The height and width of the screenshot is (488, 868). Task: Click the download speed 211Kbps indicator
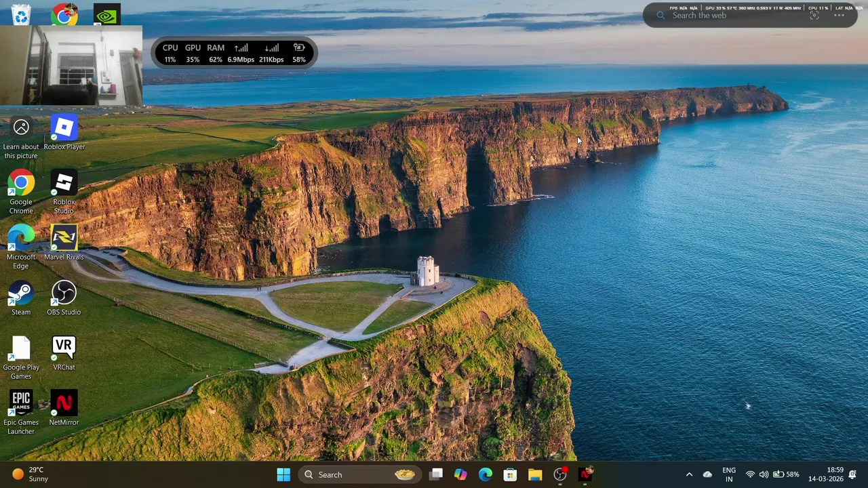271,54
